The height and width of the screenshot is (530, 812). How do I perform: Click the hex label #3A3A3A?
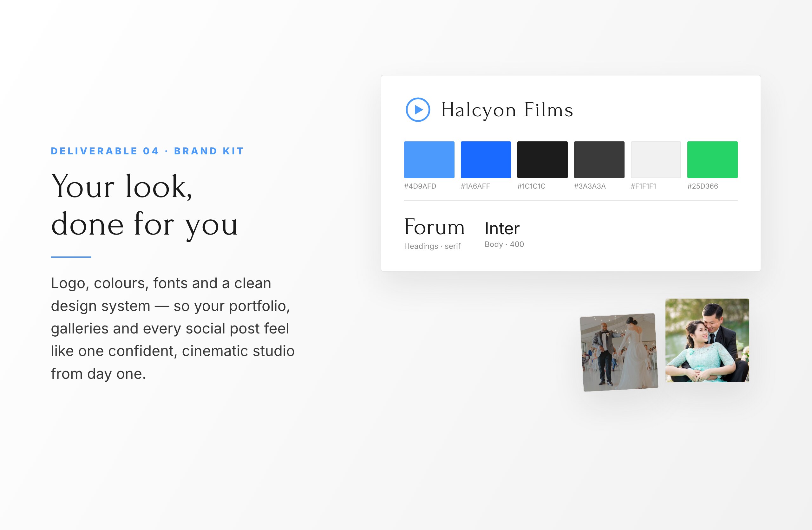[590, 186]
